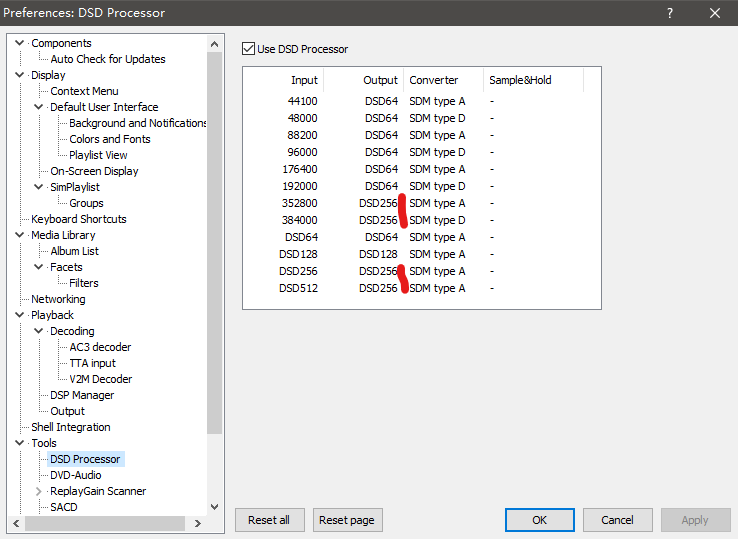Click the Output column header
The image size is (738, 539).
(380, 80)
